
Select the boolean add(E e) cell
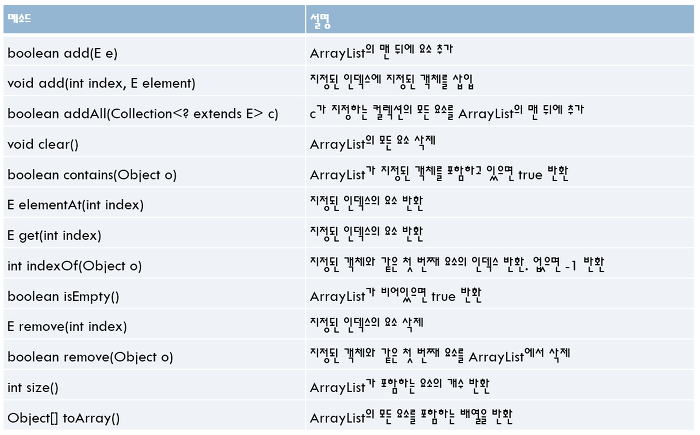point(154,51)
